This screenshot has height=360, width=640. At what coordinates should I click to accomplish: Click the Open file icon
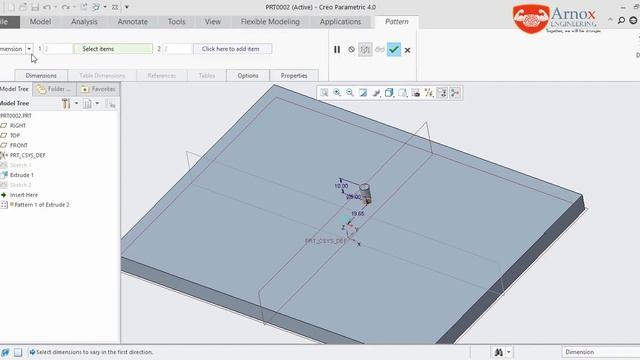[23, 7]
